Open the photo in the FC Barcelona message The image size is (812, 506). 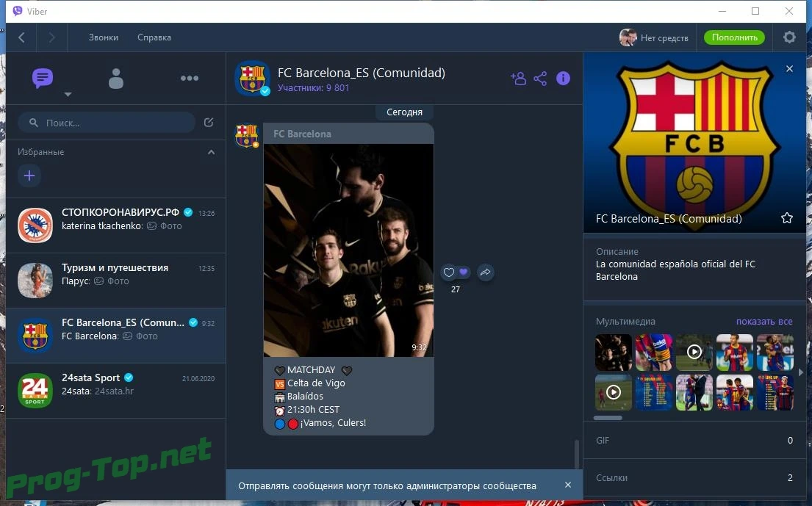(348, 250)
